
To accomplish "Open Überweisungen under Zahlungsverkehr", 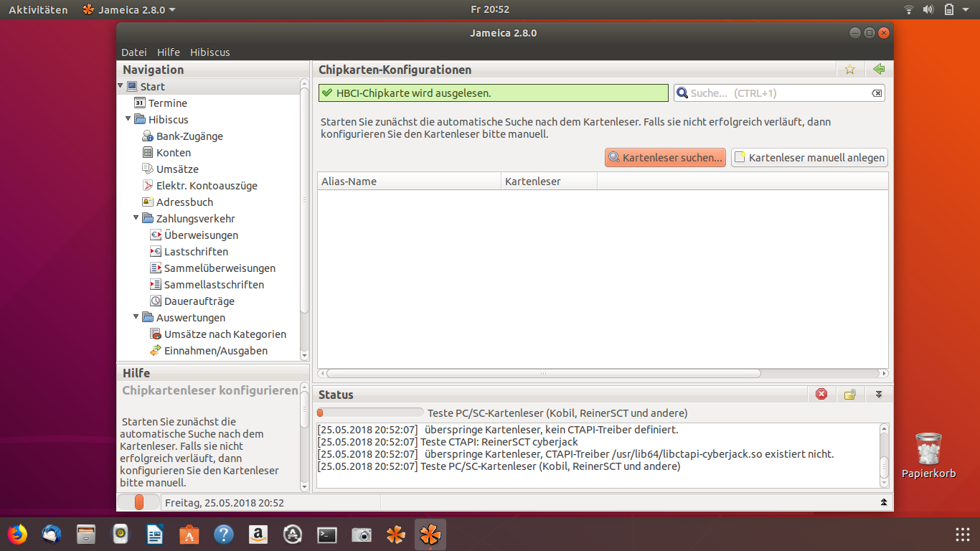I will click(194, 235).
